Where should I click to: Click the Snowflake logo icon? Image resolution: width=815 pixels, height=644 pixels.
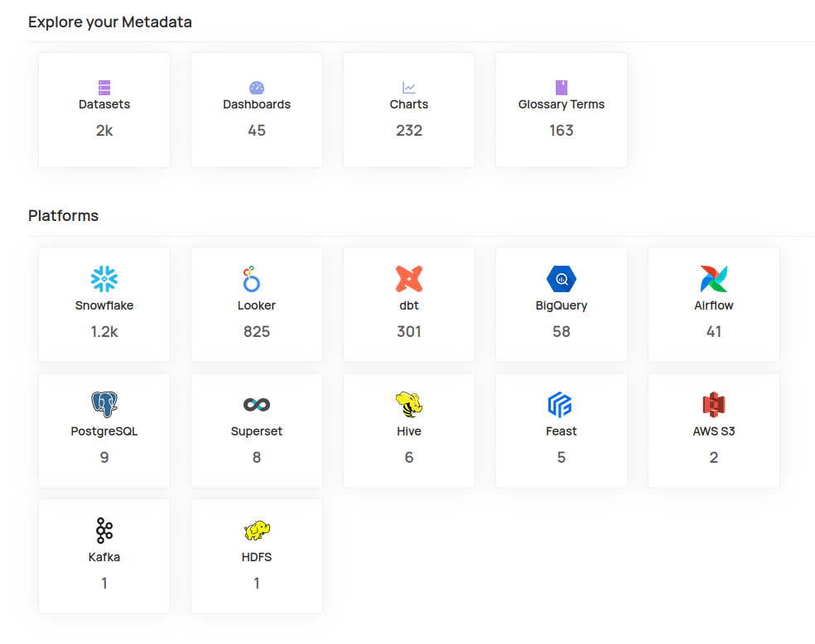coord(104,279)
